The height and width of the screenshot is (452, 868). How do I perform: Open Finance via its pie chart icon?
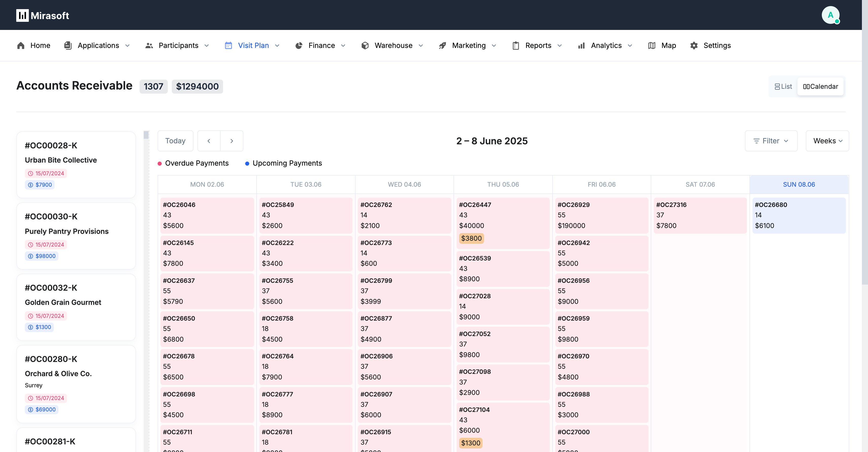(x=299, y=45)
